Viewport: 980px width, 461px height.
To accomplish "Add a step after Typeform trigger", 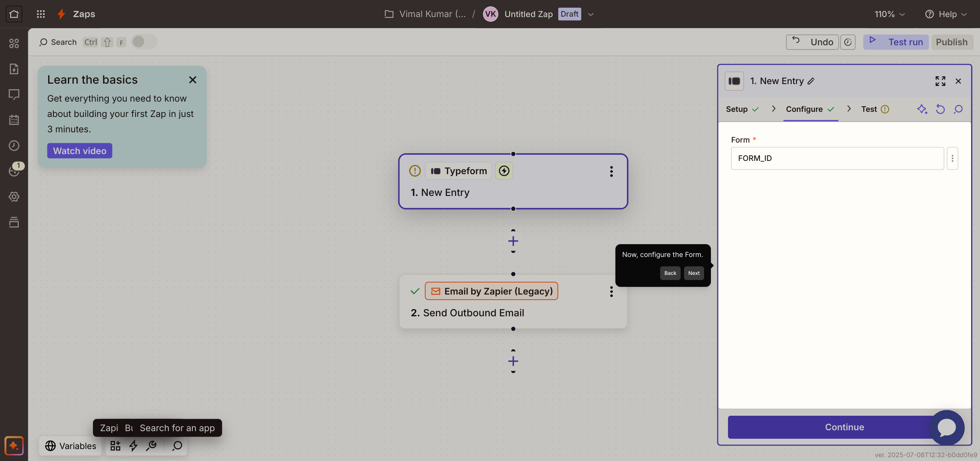I will click(x=513, y=241).
